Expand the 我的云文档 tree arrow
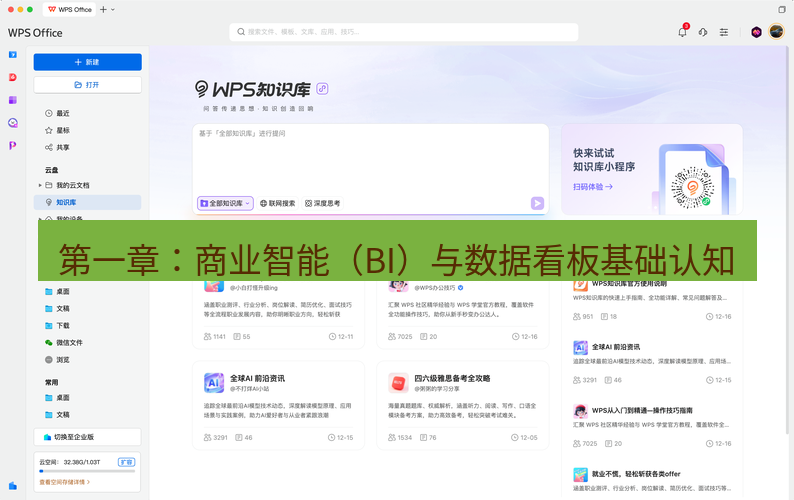 40,185
